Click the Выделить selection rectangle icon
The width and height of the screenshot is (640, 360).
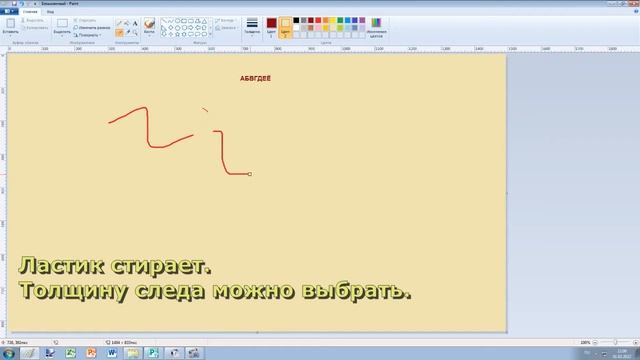tap(62, 23)
